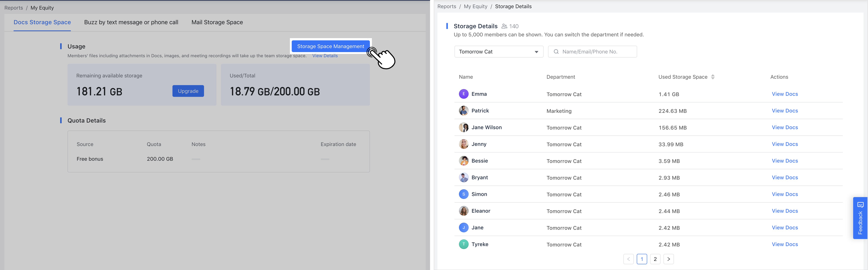Click Jane Wilson's avatar photo
This screenshot has width=868, height=270.
(464, 127)
